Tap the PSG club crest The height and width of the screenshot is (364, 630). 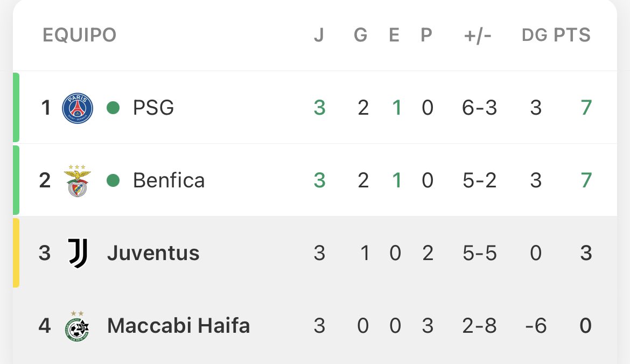pos(78,108)
